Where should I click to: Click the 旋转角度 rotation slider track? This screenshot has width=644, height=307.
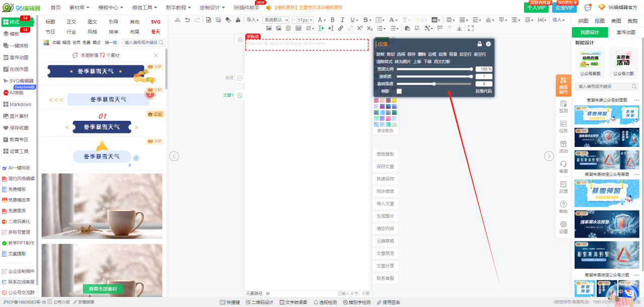tap(434, 84)
